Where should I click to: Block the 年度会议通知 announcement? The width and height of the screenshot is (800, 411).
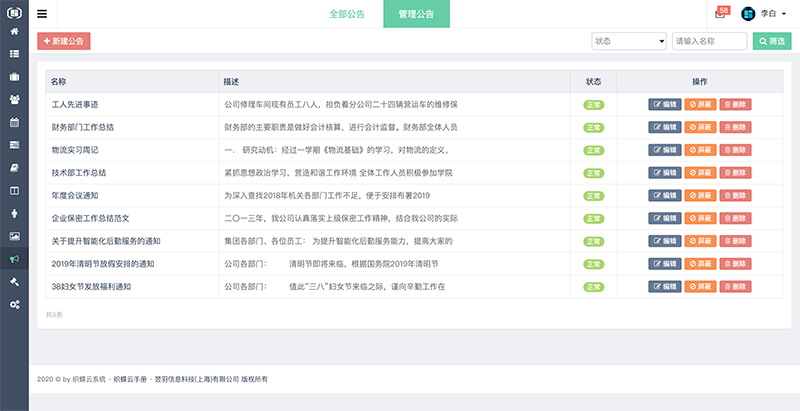701,195
